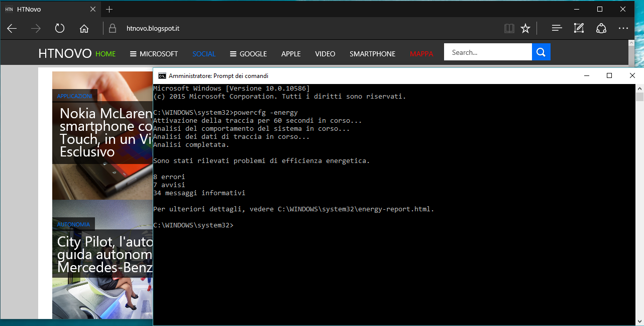Viewport: 644px width, 326px height.
Task: Open the SOCIAL menu item
Action: pos(204,54)
